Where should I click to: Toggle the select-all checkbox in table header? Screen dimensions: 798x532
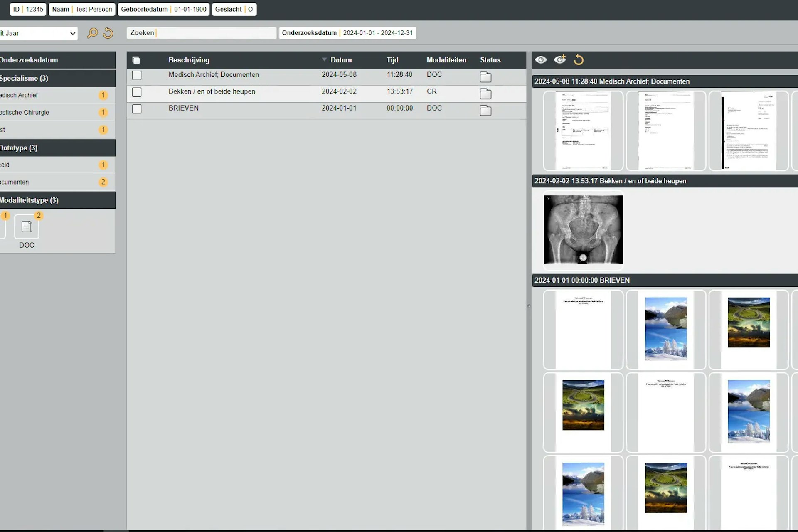click(x=136, y=60)
